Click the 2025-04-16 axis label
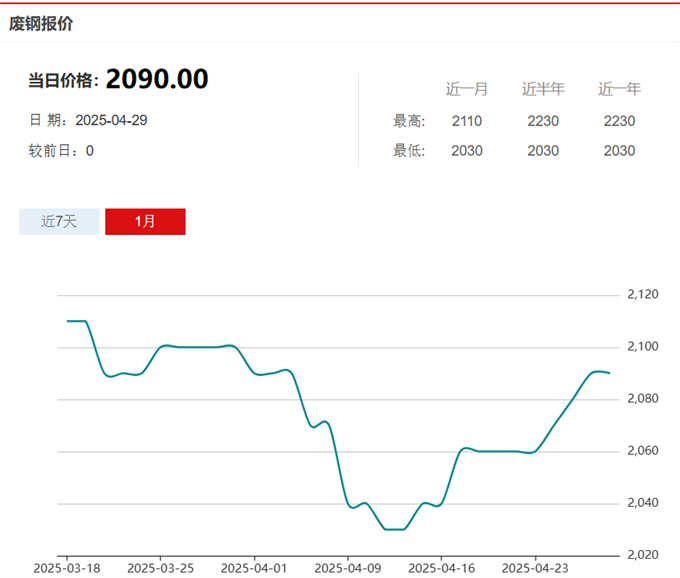 [x=441, y=568]
